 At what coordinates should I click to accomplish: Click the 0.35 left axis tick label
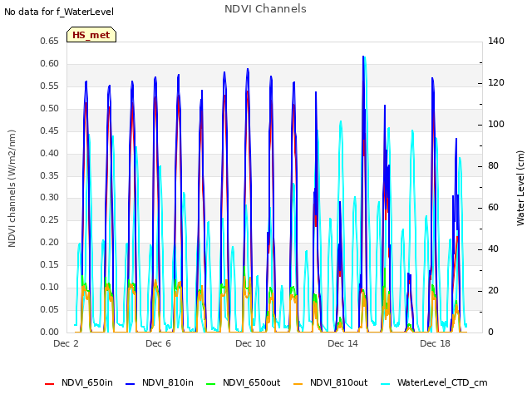point(49,175)
